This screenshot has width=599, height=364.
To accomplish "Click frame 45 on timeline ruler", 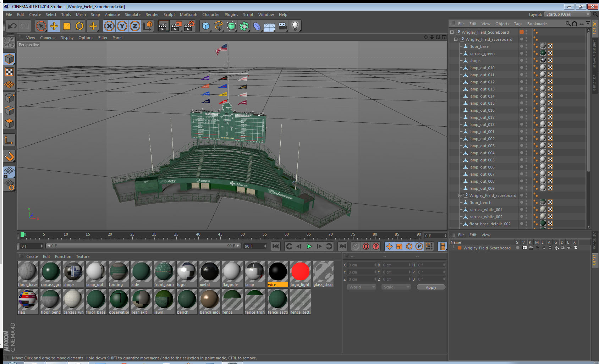I will pos(220,235).
